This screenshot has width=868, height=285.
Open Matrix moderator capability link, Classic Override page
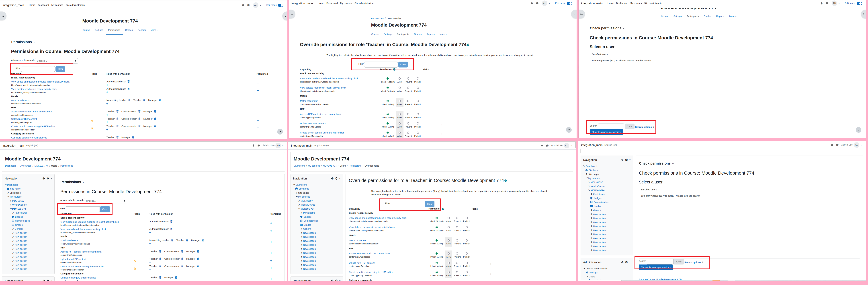pos(358,240)
